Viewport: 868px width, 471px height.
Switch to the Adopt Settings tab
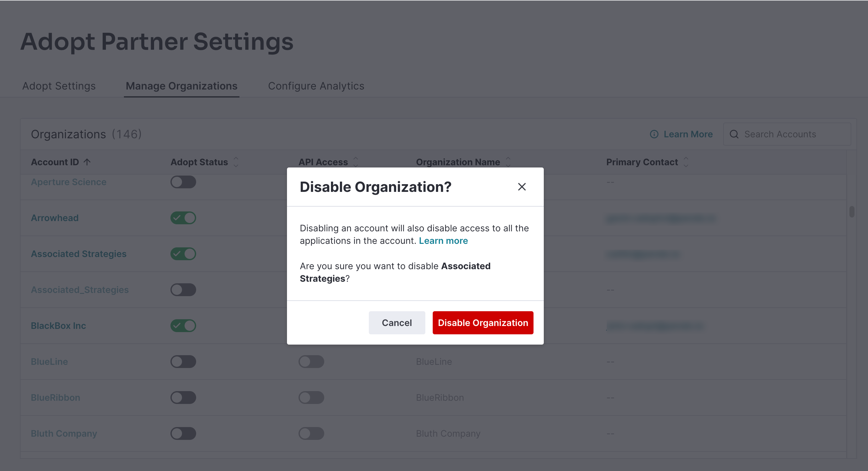tap(59, 86)
